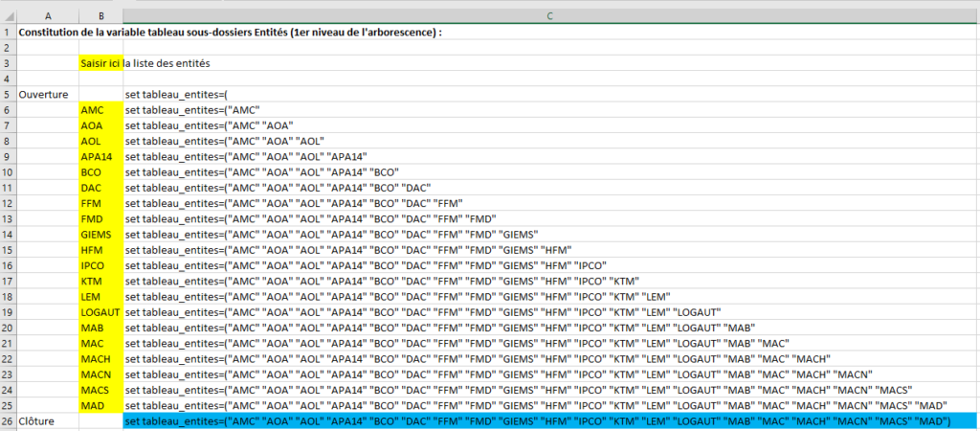980x431 pixels.
Task: Select the APA14 cell in column B
Action: pos(100,157)
